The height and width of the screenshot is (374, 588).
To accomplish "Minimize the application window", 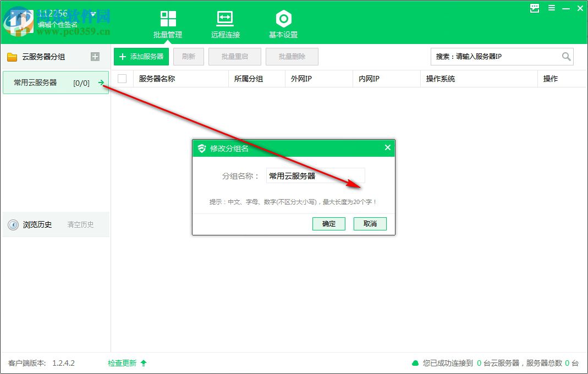I will 566,8.
